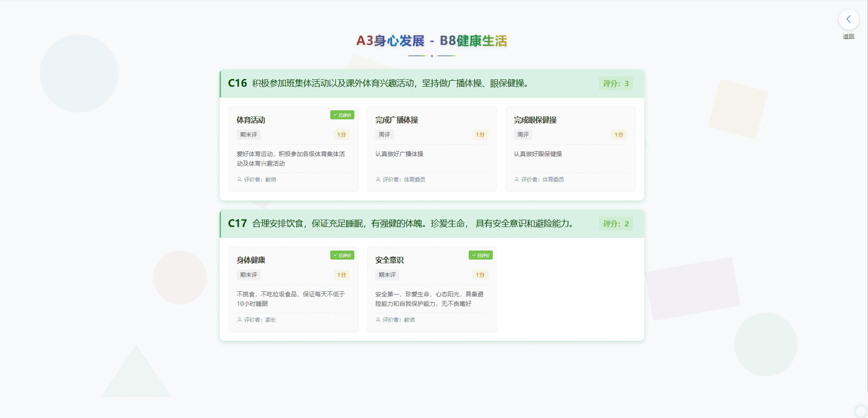Click the person icon beside 家长 in 身体健康
Image resolution: width=868 pixels, height=418 pixels.
239,320
